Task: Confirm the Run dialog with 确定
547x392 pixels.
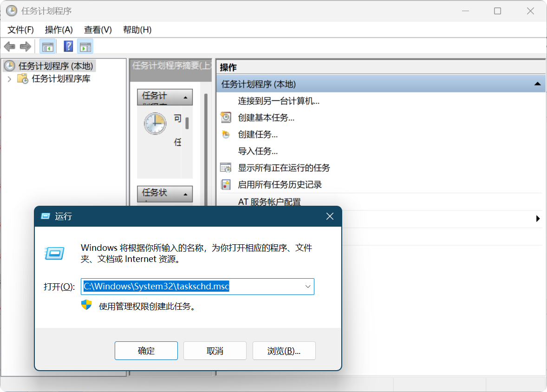Action: pyautogui.click(x=146, y=351)
